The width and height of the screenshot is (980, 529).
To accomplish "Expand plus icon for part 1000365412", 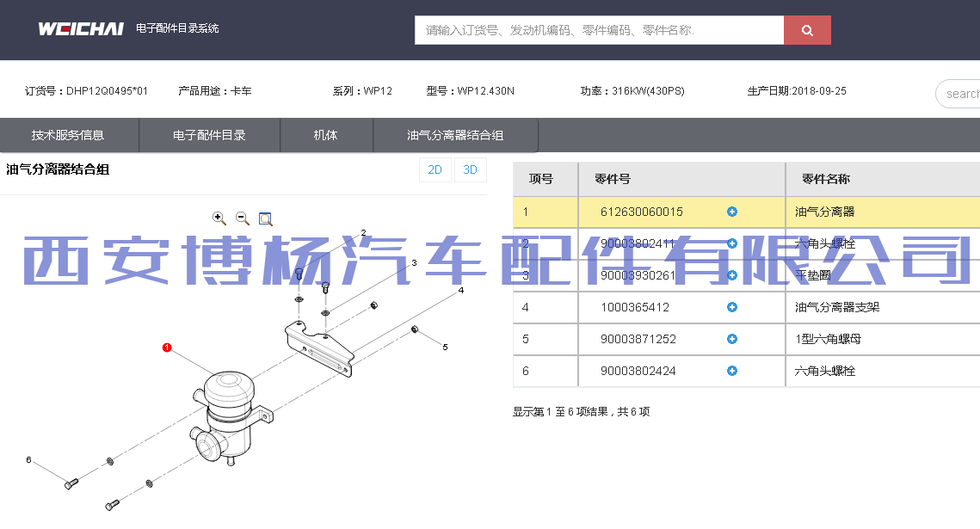I will click(x=732, y=307).
